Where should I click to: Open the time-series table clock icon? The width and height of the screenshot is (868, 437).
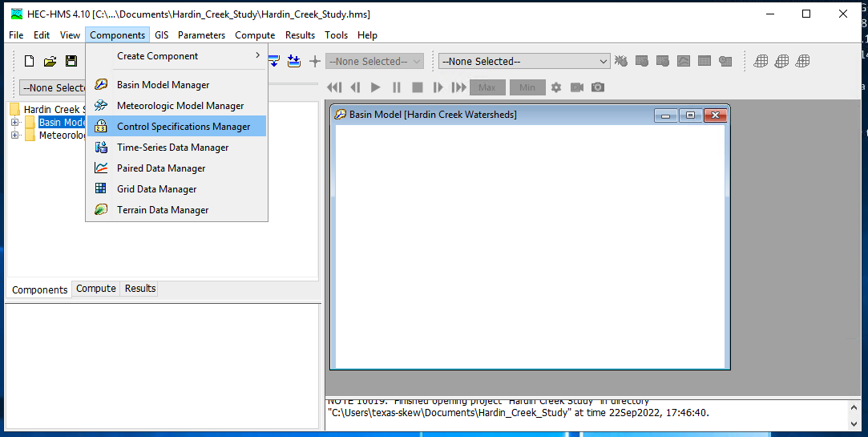click(x=725, y=61)
